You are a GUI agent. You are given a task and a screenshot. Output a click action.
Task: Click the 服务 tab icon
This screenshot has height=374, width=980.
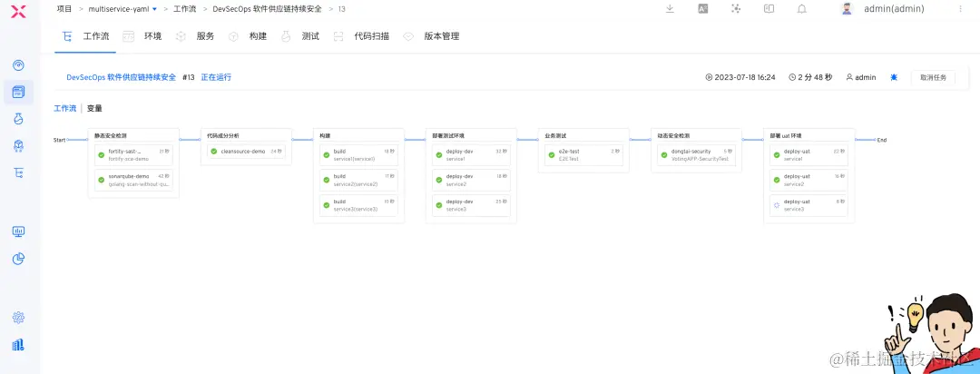tap(181, 36)
